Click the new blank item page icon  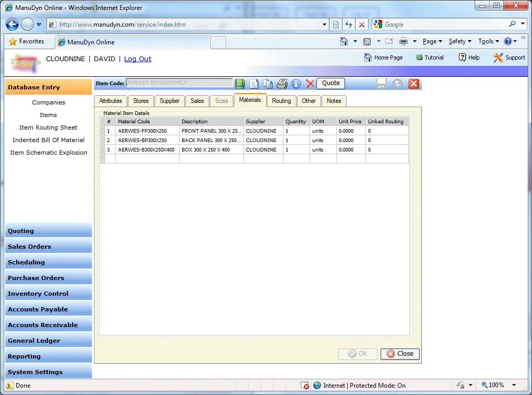[254, 84]
